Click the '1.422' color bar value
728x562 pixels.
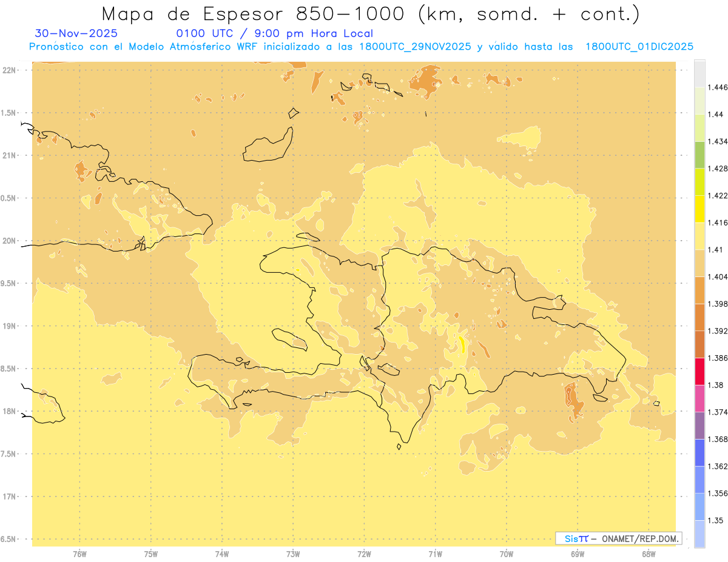(x=718, y=195)
